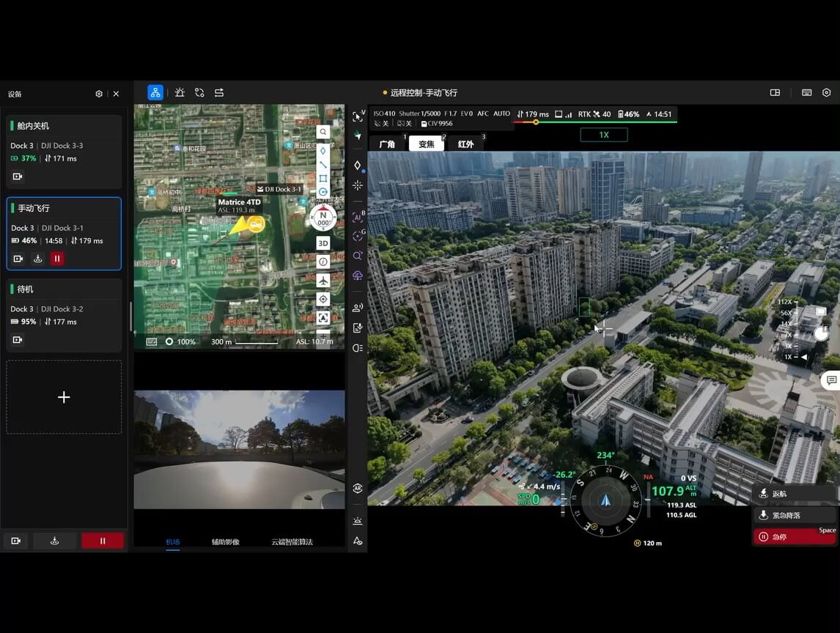Screen dimensions: 840x633
Task: Switch to 变焦 zoom camera tab
Action: [x=427, y=144]
